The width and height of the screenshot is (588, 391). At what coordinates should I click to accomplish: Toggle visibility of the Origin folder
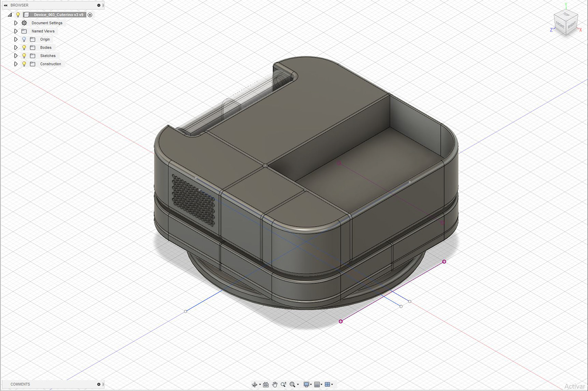point(24,39)
